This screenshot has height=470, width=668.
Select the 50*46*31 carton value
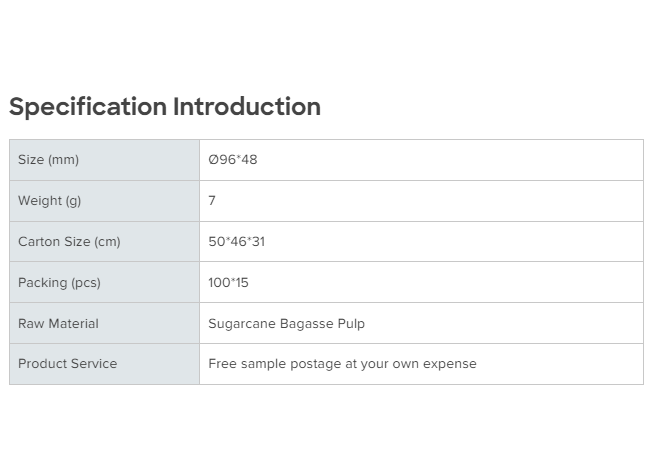pos(236,242)
